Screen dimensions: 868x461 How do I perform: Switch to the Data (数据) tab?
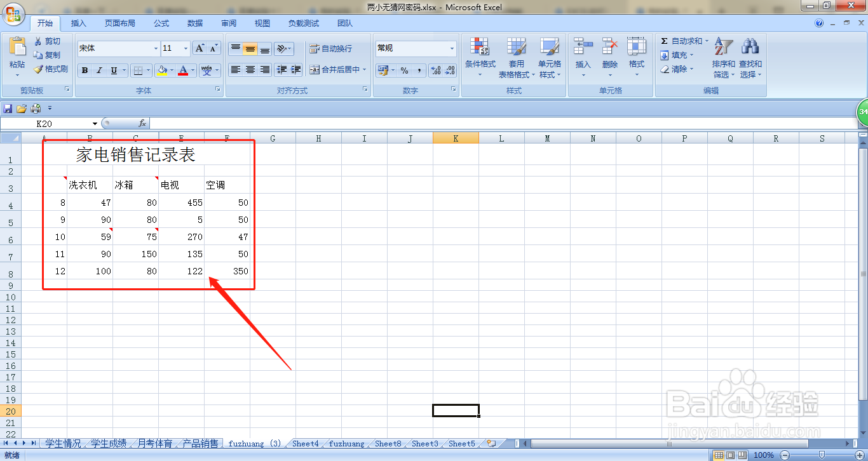coord(195,23)
